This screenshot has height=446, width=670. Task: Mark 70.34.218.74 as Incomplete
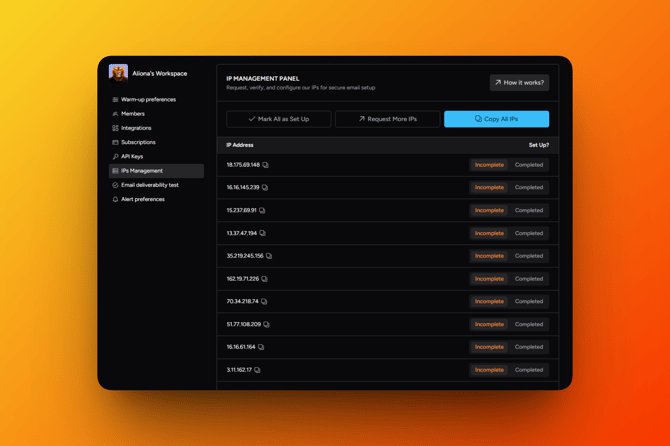click(489, 302)
